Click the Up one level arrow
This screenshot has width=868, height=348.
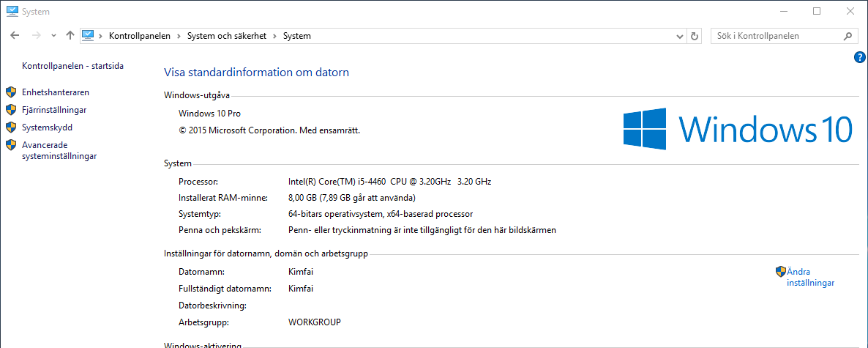70,35
